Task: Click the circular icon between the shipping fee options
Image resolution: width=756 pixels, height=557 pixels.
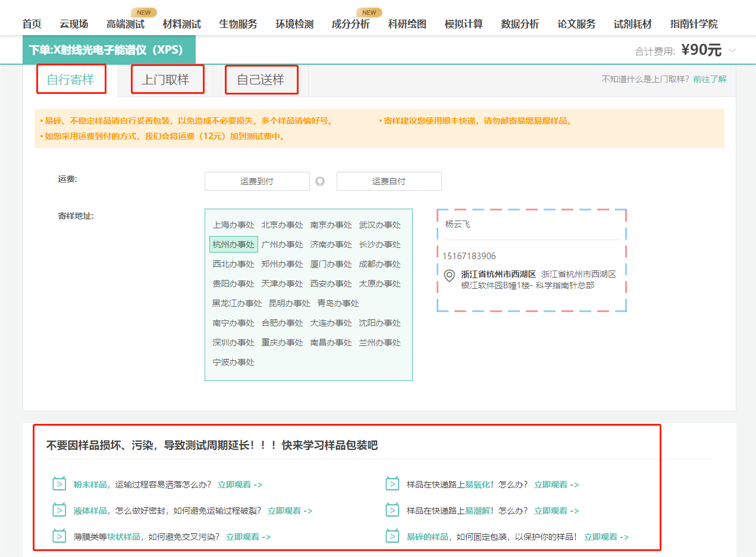Action: click(x=320, y=181)
